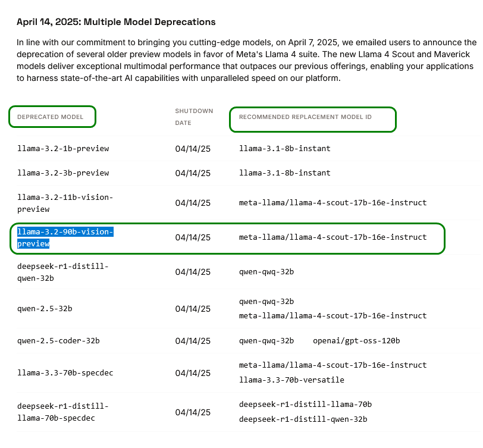Click the llama-3.2-11b-vision-preview deprecated model
The width and height of the screenshot is (483, 448).
pyautogui.click(x=65, y=203)
